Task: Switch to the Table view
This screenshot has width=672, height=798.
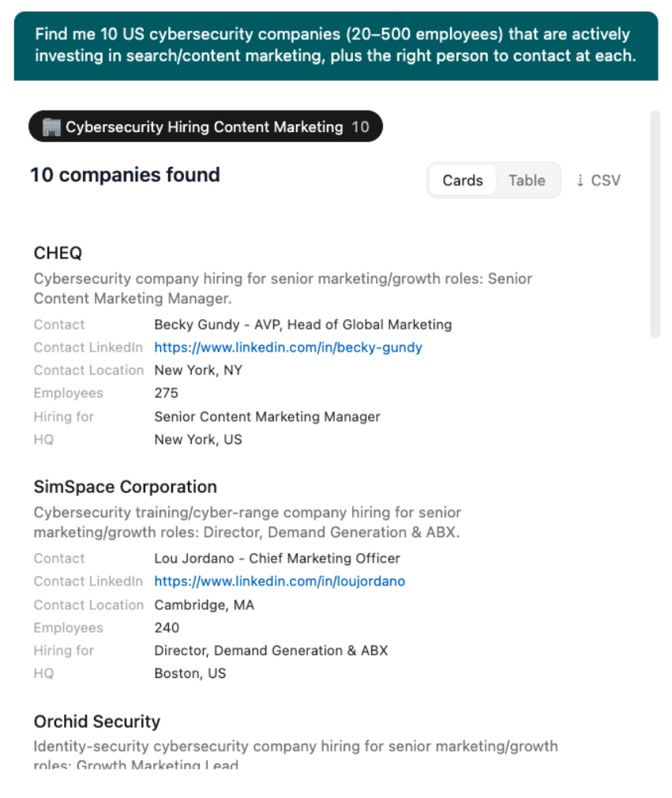Action: click(527, 180)
